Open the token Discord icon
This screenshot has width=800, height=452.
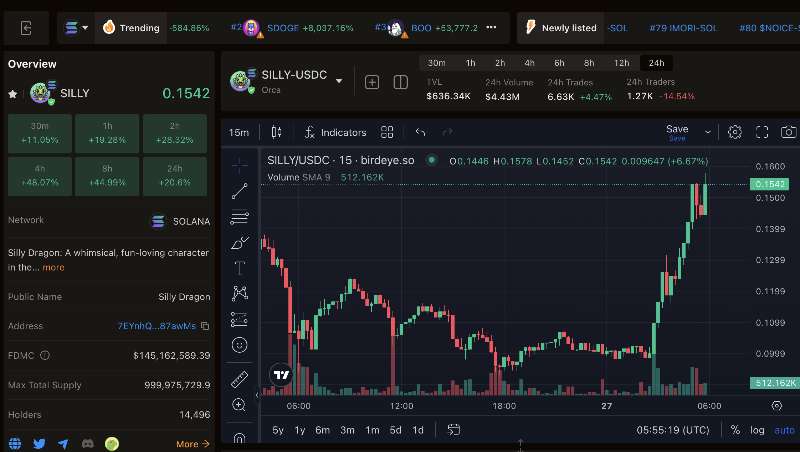(x=88, y=443)
